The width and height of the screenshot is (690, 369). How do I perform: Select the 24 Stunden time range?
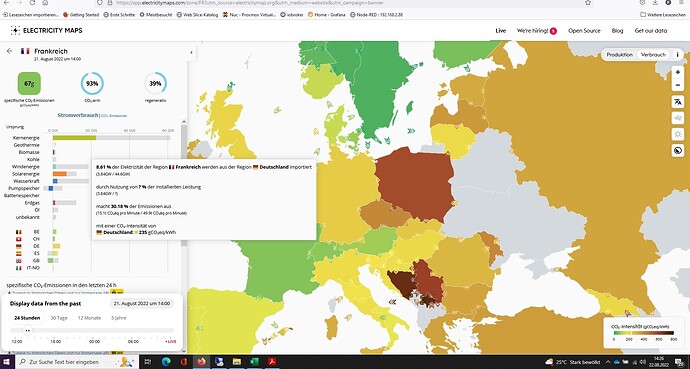[x=27, y=318]
